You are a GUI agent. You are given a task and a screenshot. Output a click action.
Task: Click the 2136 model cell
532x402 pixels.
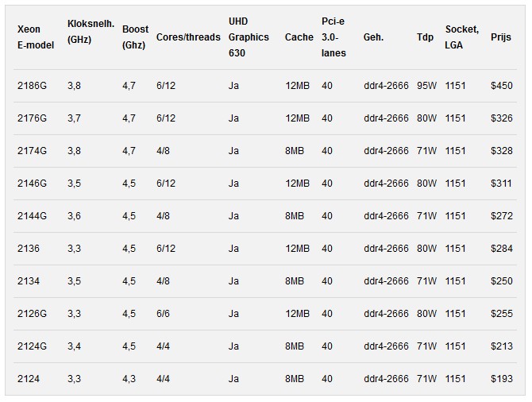29,249
